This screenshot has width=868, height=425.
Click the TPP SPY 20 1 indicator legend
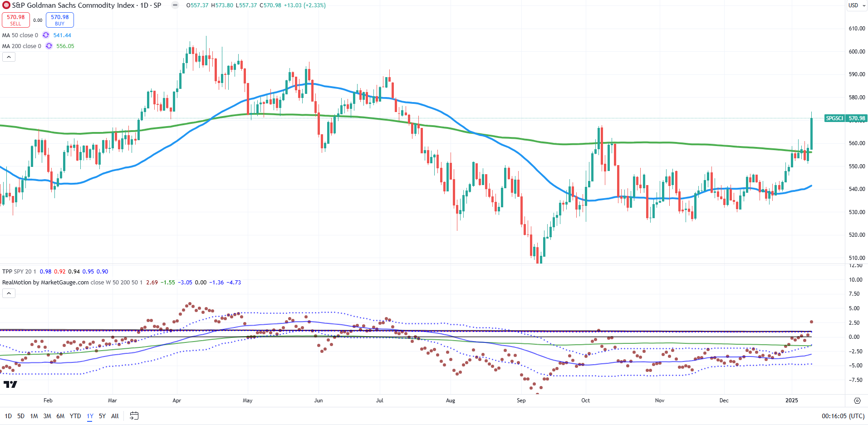(x=19, y=272)
